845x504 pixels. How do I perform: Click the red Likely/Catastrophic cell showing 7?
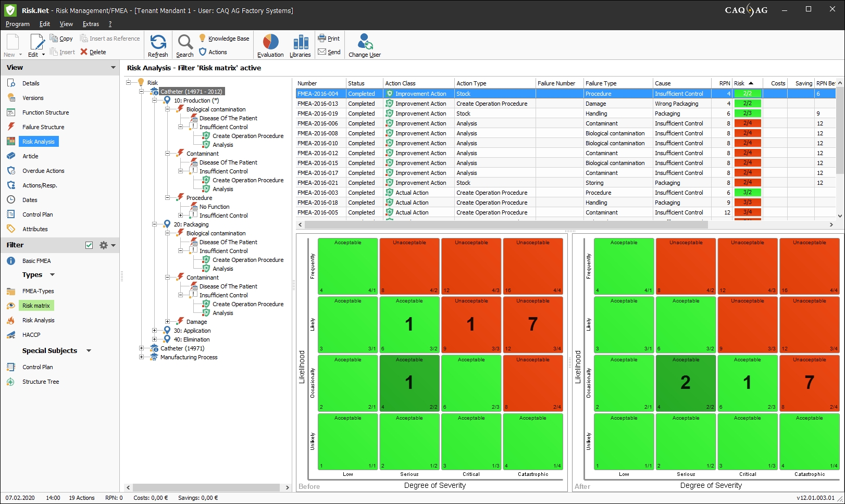click(x=533, y=324)
